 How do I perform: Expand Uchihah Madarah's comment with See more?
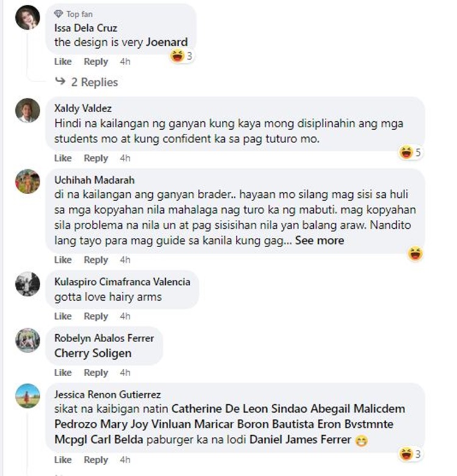pyautogui.click(x=320, y=240)
